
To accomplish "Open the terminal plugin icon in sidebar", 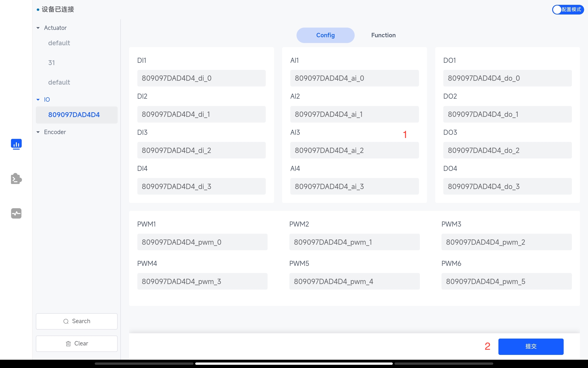I will pos(16,179).
